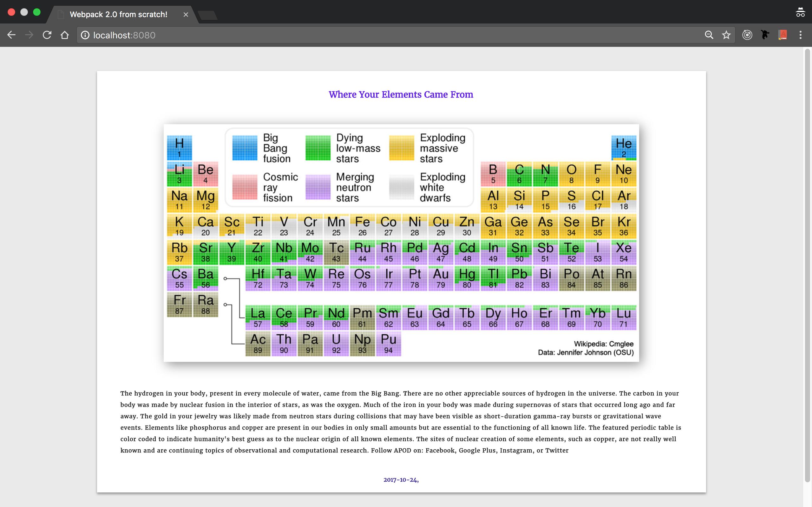The image size is (812, 507).
Task: Go to home page icon
Action: tap(64, 35)
